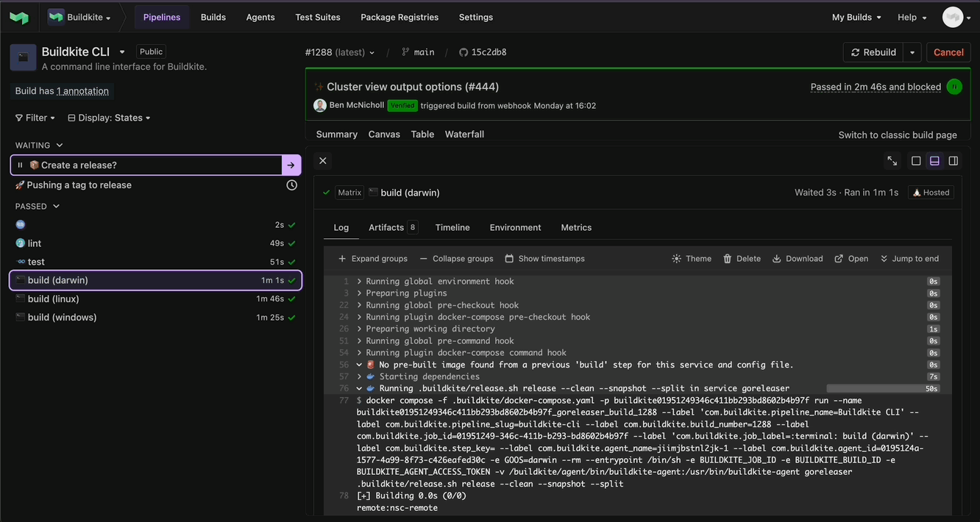980x522 pixels.
Task: Download the job log
Action: pos(798,259)
